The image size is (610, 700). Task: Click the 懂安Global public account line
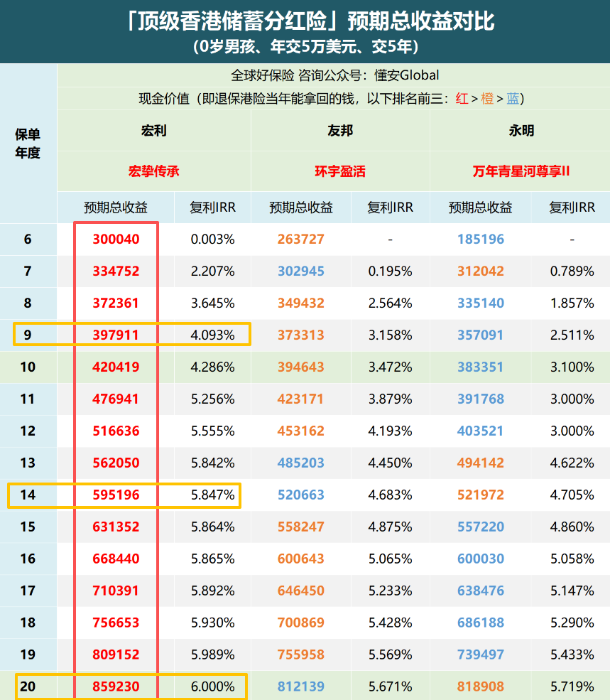[x=334, y=75]
